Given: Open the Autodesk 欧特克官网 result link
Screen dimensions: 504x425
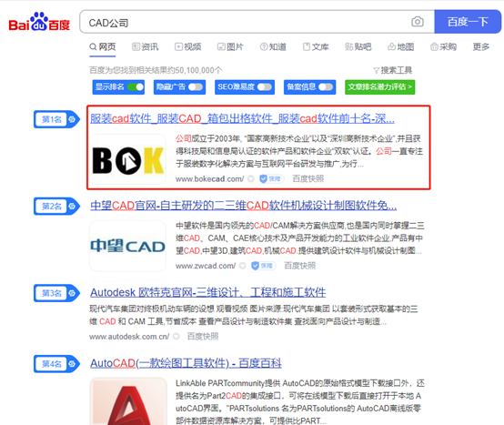Looking at the screenshot, I should (x=208, y=292).
